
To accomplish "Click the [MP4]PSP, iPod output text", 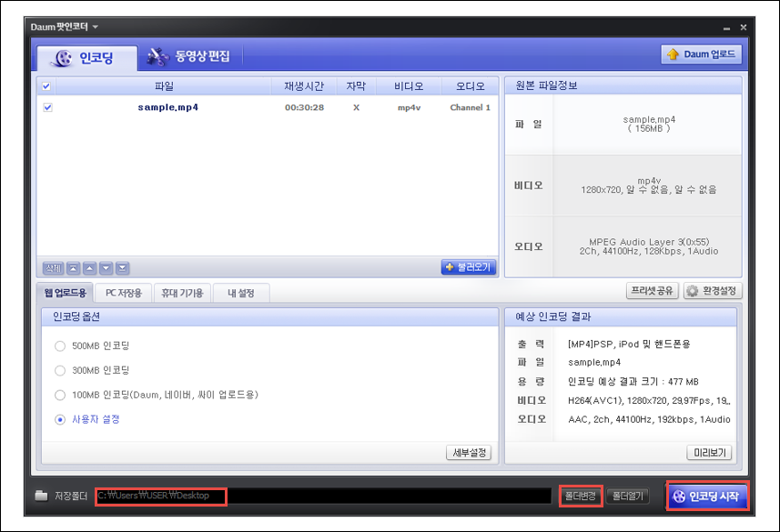I will (x=629, y=344).
